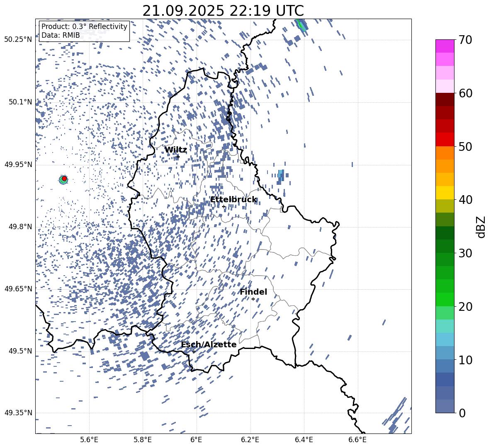Click the 49.8°N latitude label
Viewport: 491px width, 448px height.
coord(21,227)
